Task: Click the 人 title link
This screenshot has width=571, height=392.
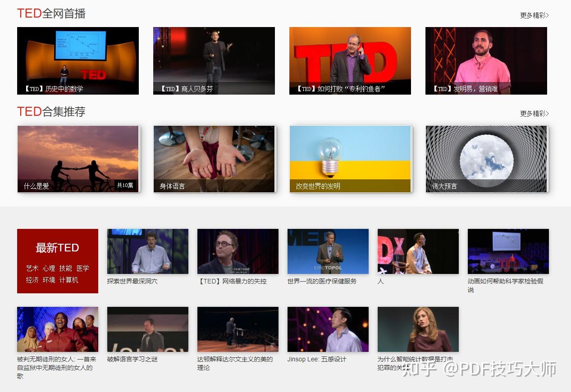Action: tap(381, 281)
